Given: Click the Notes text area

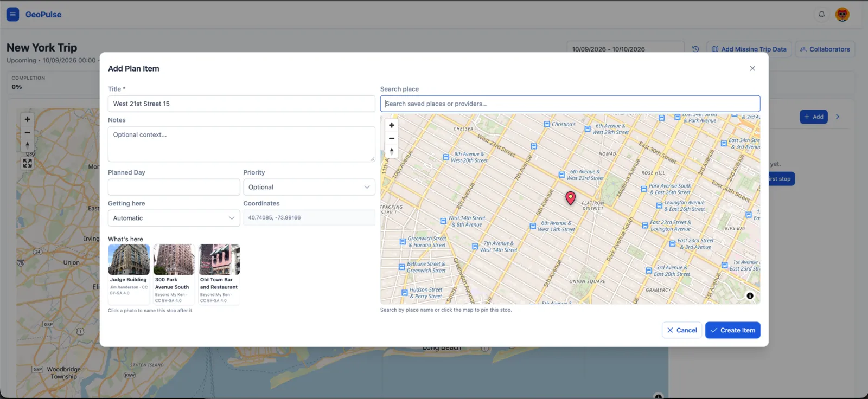Looking at the screenshot, I should click(x=241, y=144).
